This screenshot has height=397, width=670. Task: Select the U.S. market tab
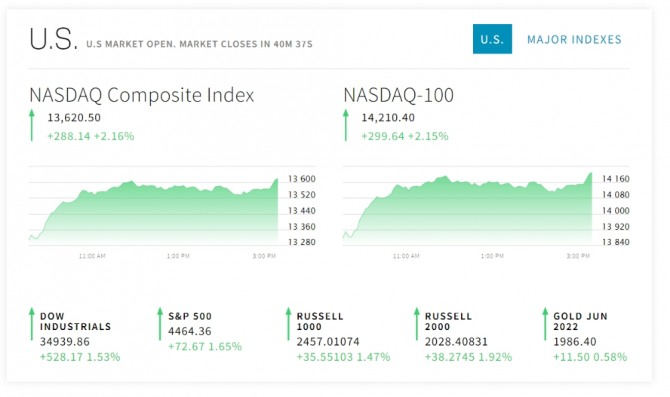point(492,39)
